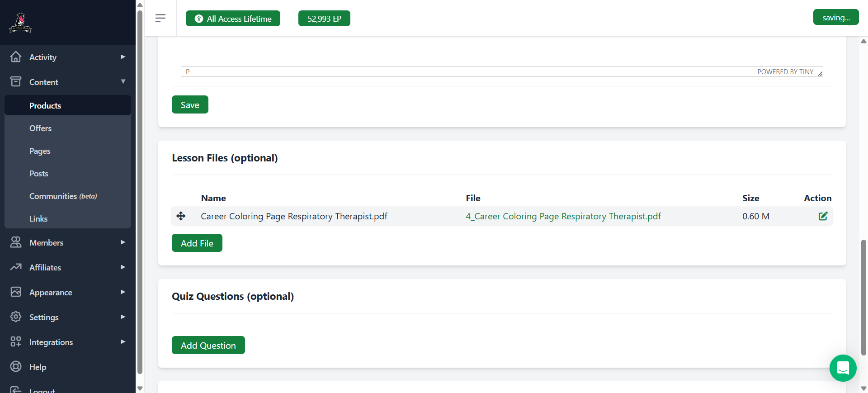The width and height of the screenshot is (868, 393).
Task: Click the site logo in sidebar
Action: coord(20,23)
